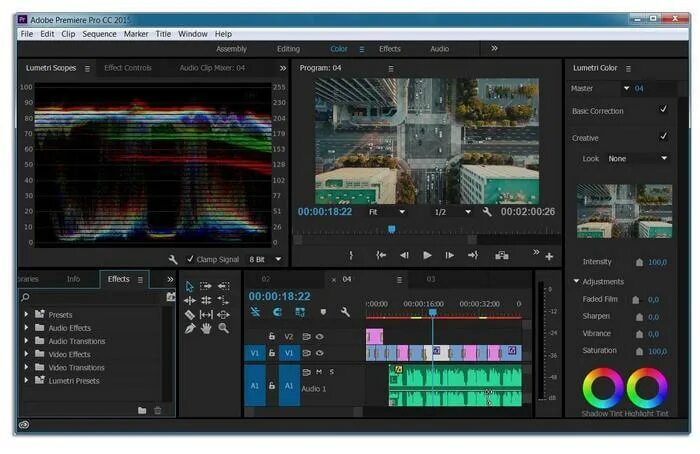
Task: Click the delete trash icon in Effects
Action: [158, 410]
